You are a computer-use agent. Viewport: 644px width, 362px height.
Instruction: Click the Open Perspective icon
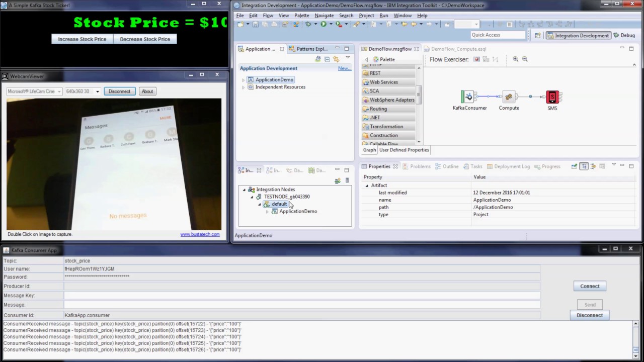coord(537,35)
